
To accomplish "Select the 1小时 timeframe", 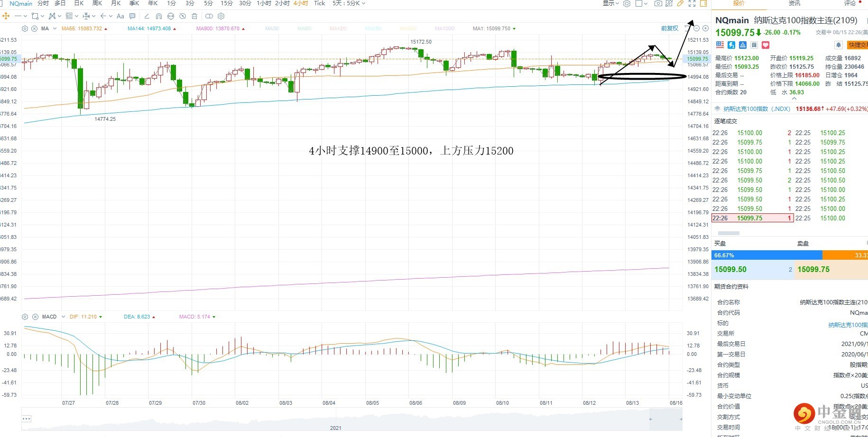I will (264, 3).
